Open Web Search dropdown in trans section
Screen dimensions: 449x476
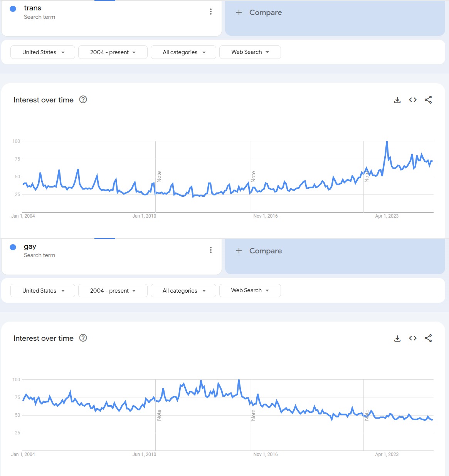tap(250, 52)
